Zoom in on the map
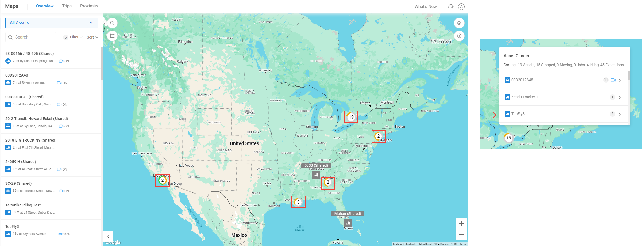The width and height of the screenshot is (644, 246). pyautogui.click(x=461, y=223)
